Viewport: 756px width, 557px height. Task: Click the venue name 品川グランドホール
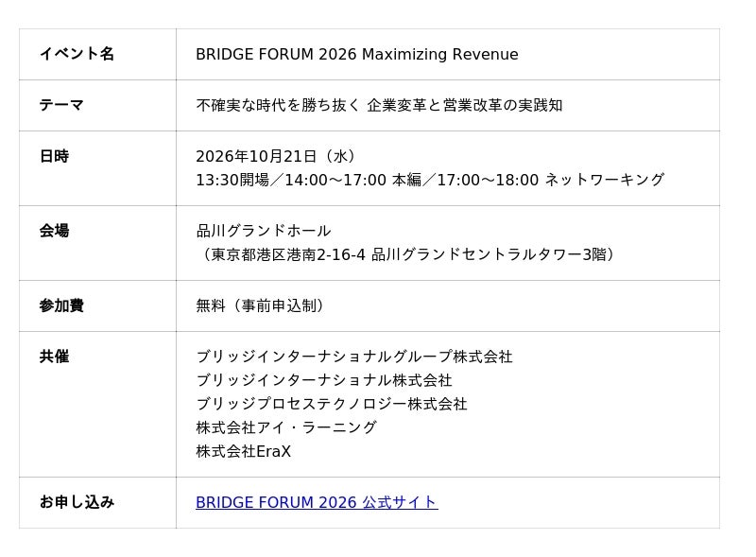click(264, 231)
